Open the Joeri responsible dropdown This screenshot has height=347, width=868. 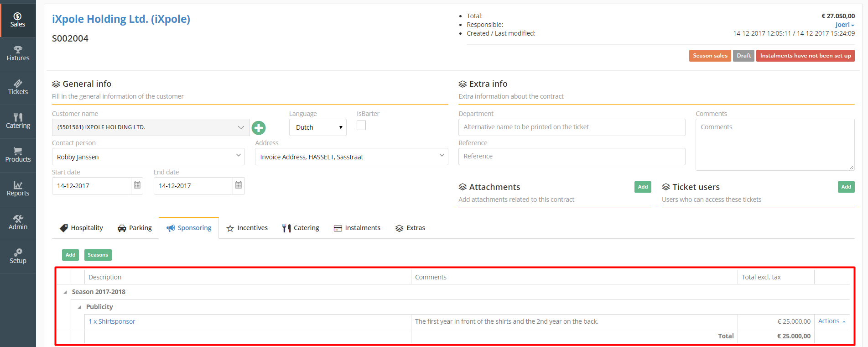pos(845,25)
